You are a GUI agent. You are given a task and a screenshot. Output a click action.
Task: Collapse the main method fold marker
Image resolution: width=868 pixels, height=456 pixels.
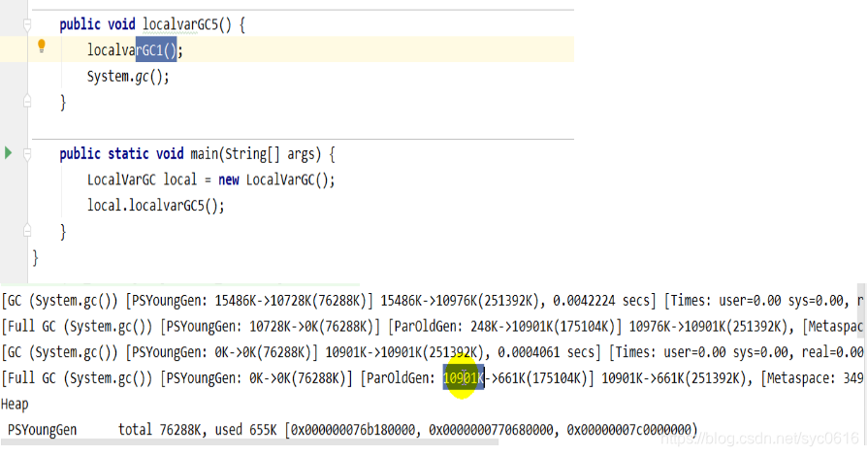coord(27,153)
